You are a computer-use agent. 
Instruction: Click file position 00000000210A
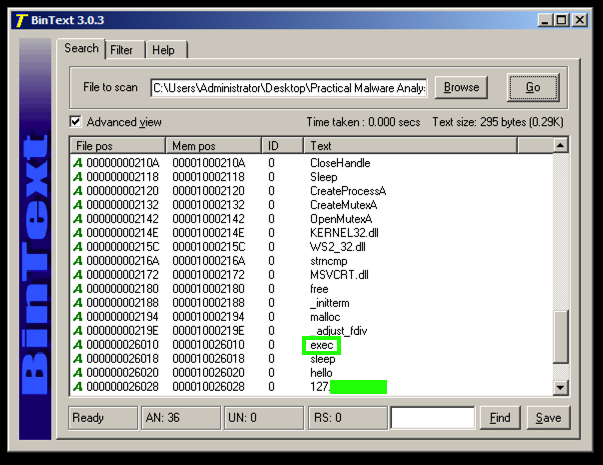123,163
